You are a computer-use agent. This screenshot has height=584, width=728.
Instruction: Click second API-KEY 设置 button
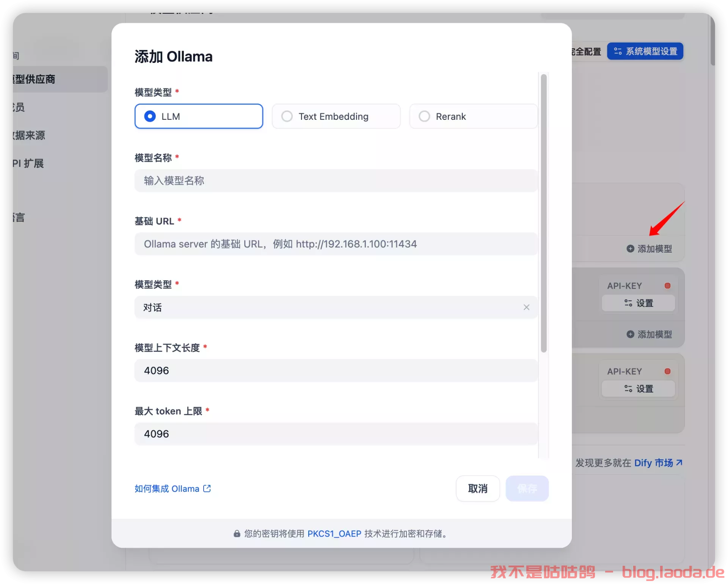pyautogui.click(x=638, y=389)
